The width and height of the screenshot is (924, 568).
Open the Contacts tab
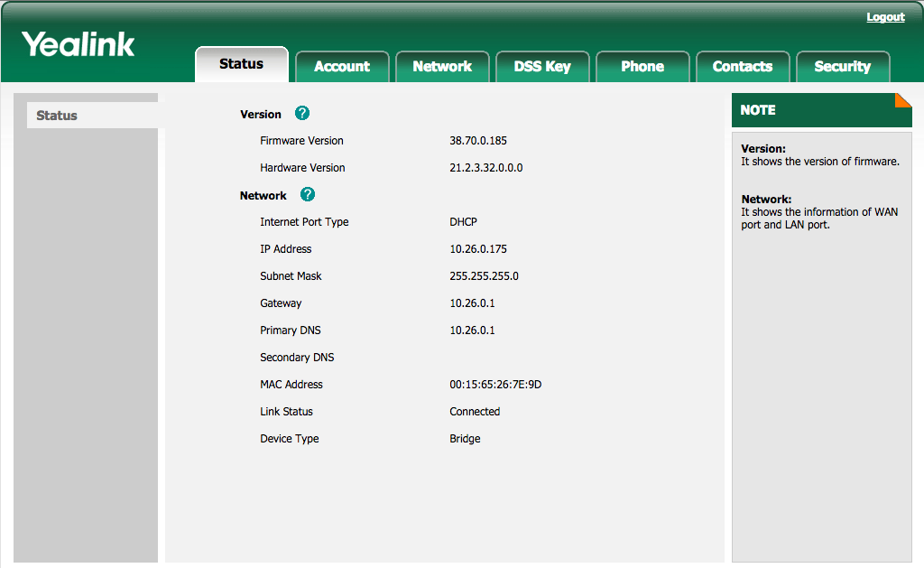(x=743, y=67)
